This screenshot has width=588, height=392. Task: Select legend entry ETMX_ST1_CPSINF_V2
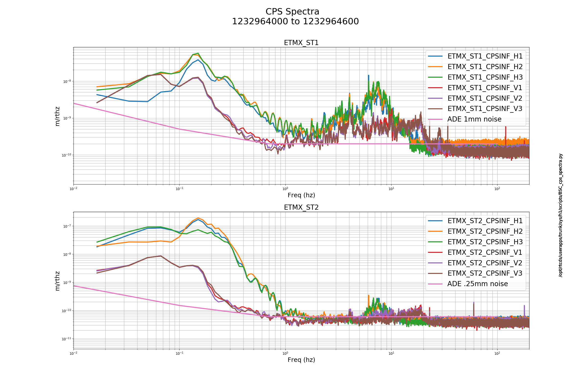coord(485,98)
